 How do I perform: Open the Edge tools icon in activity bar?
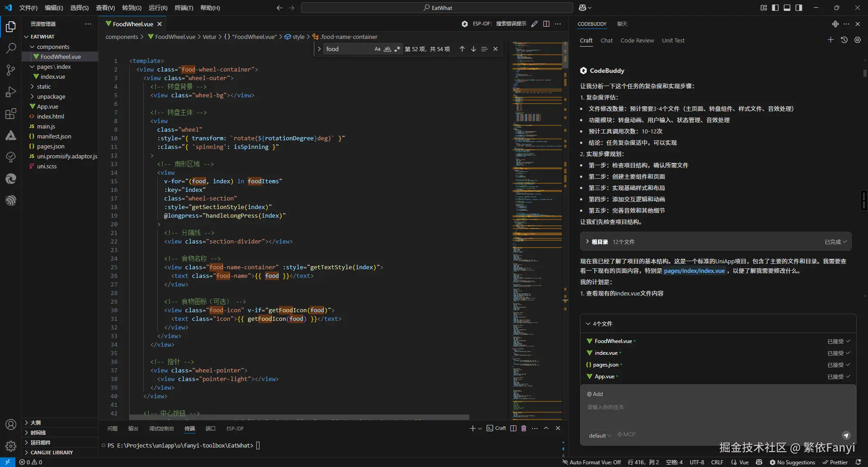11,179
